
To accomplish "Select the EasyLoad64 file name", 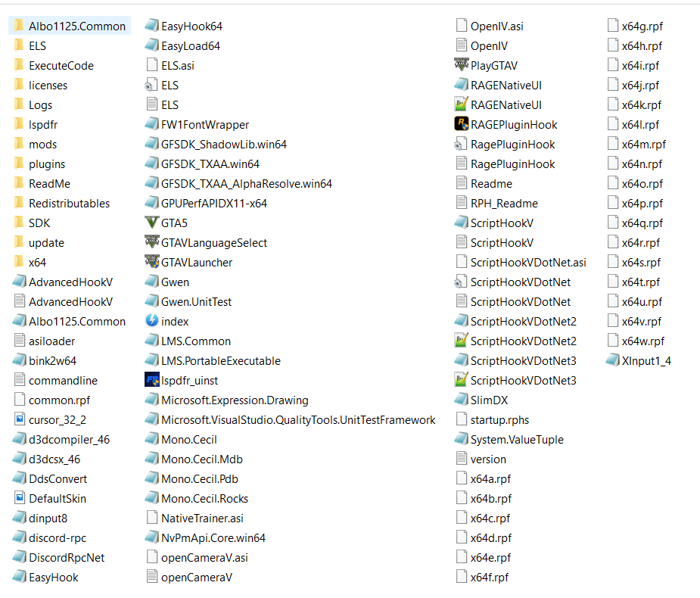I will point(191,46).
